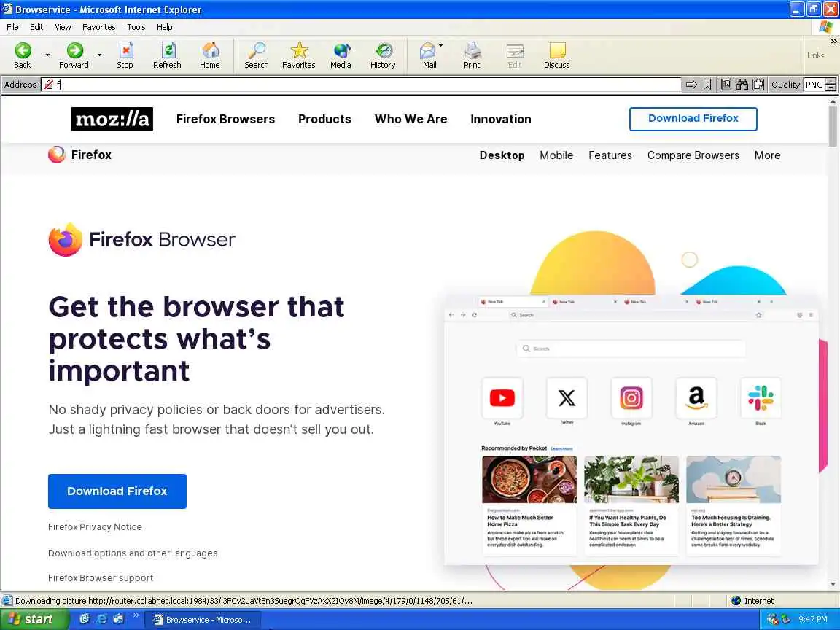
Task: Click the X Twitter shortcut tile
Action: point(567,398)
